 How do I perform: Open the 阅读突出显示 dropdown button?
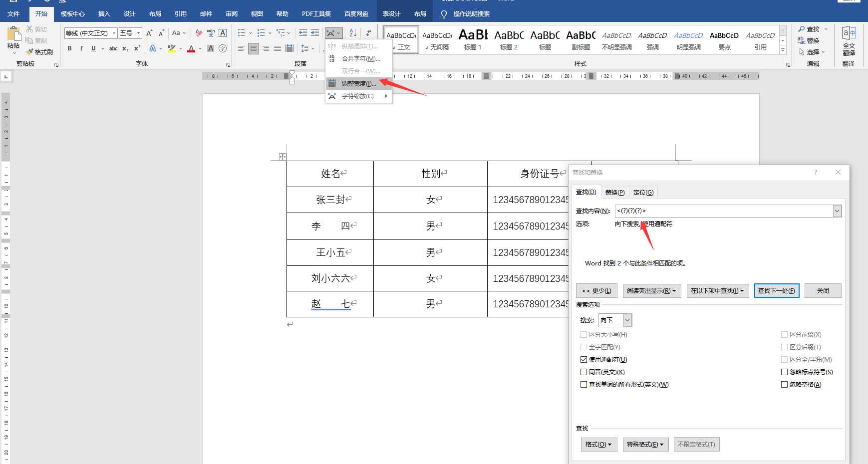[x=652, y=290]
